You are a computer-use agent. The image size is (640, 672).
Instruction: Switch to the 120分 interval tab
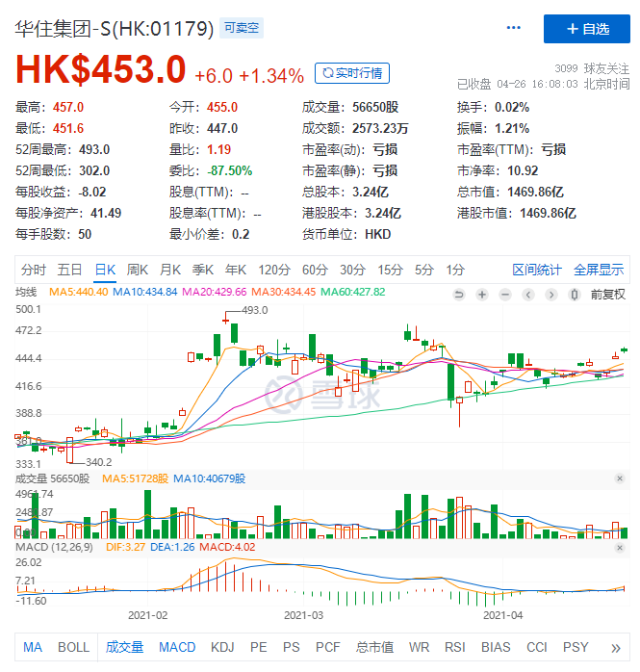274,270
